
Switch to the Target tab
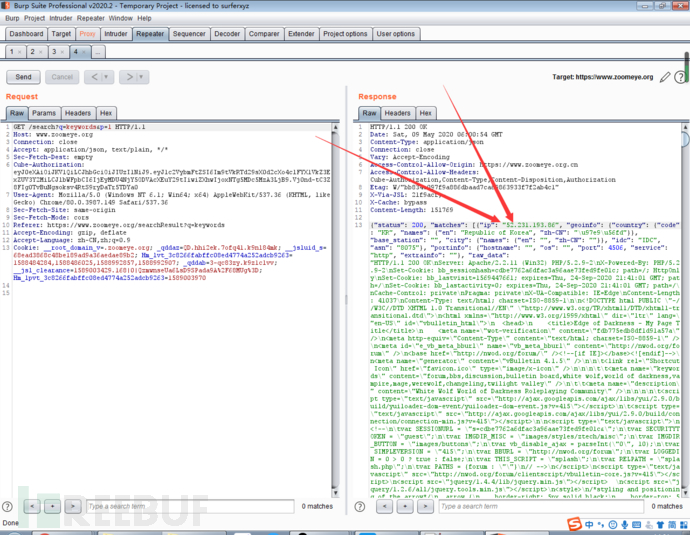coord(61,34)
